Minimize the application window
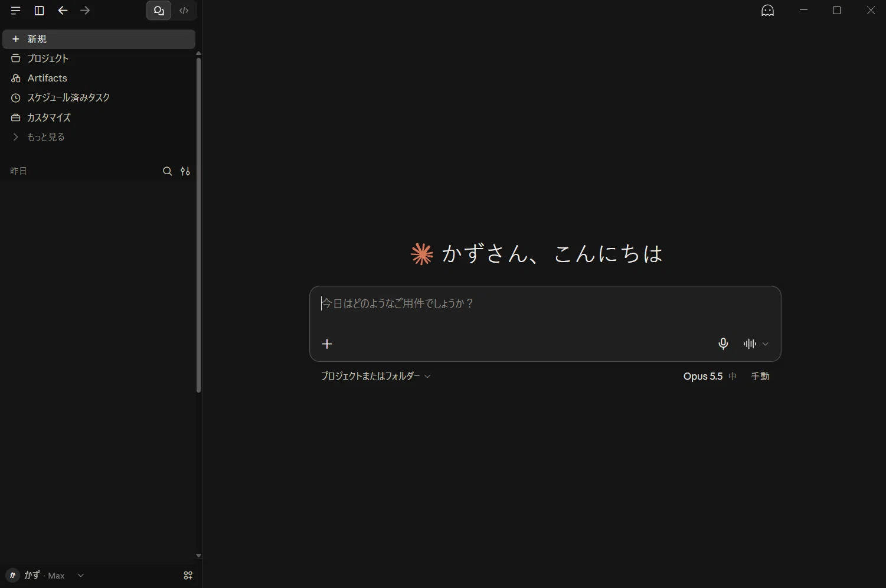Image resolution: width=886 pixels, height=588 pixels. coord(803,11)
